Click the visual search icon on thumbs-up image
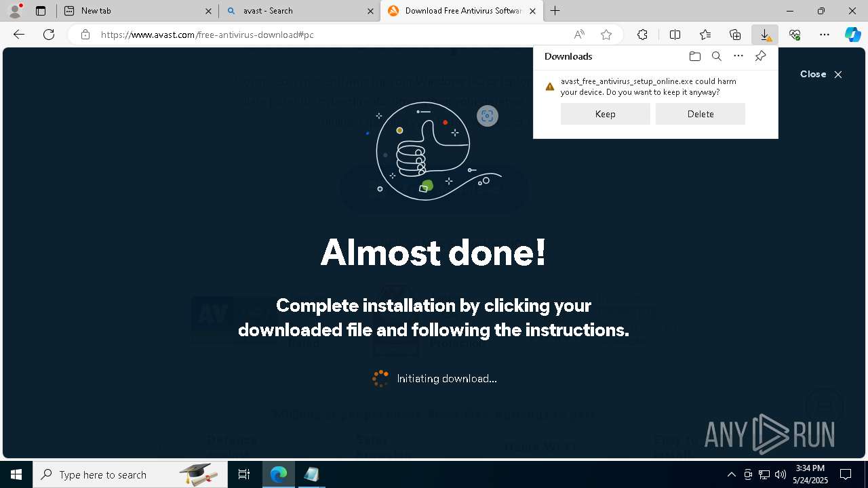Screen dimensions: 868x488 [x=487, y=116]
